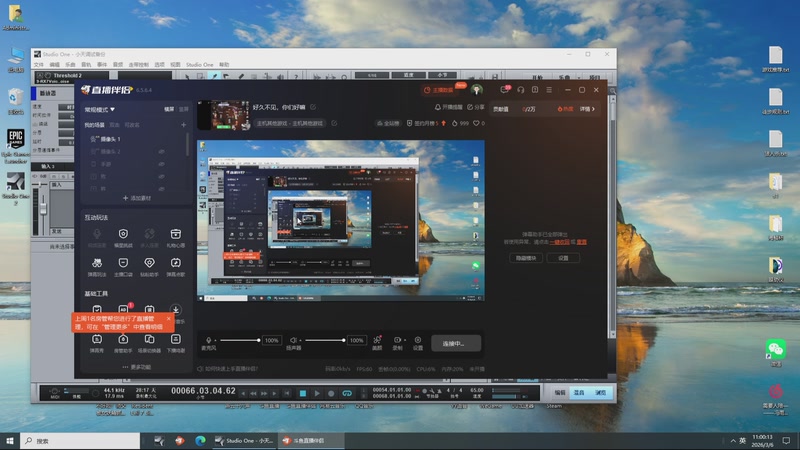Click the Studio One vertical scrollbar

click(x=613, y=216)
